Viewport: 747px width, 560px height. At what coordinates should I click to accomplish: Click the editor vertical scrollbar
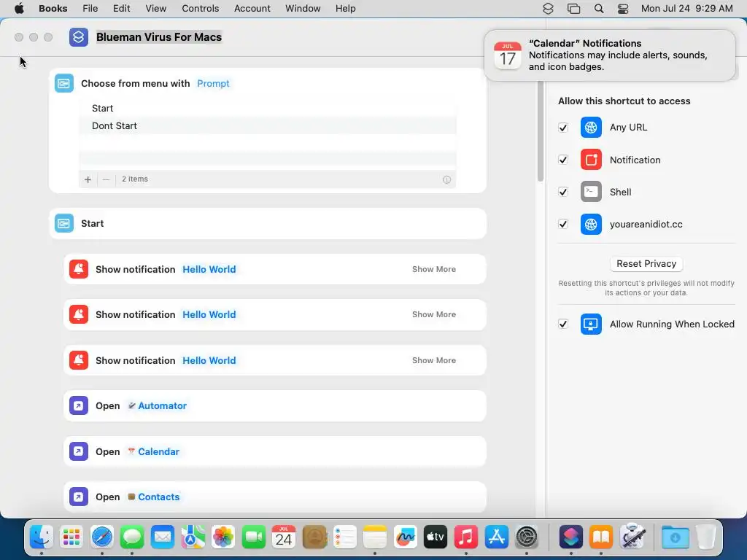pos(541,131)
